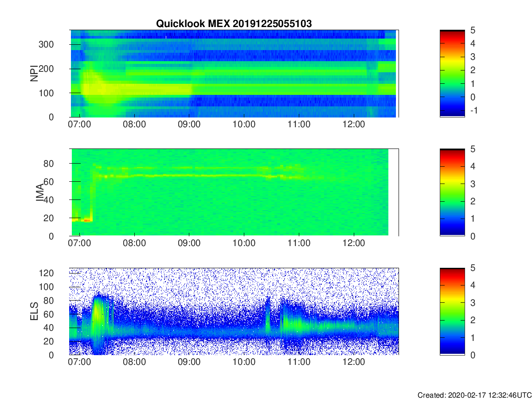Click the NPI colorbar scale
532x399 pixels.
point(452,73)
